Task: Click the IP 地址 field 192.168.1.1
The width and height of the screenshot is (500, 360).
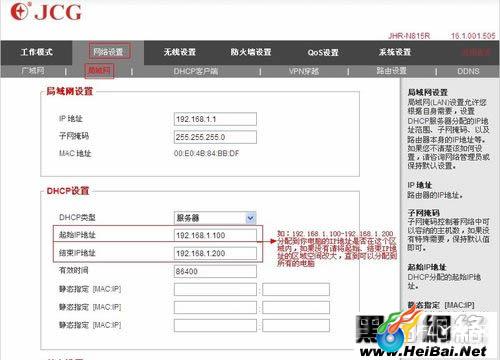Action: coord(215,119)
